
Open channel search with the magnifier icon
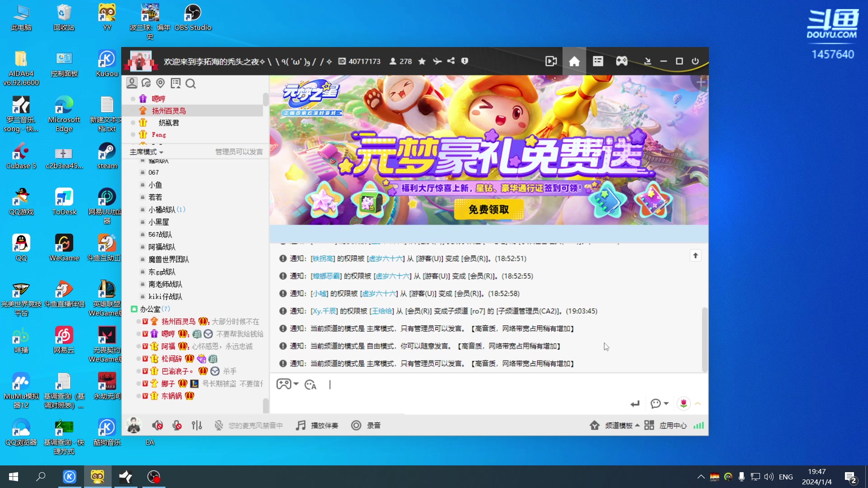coord(191,84)
